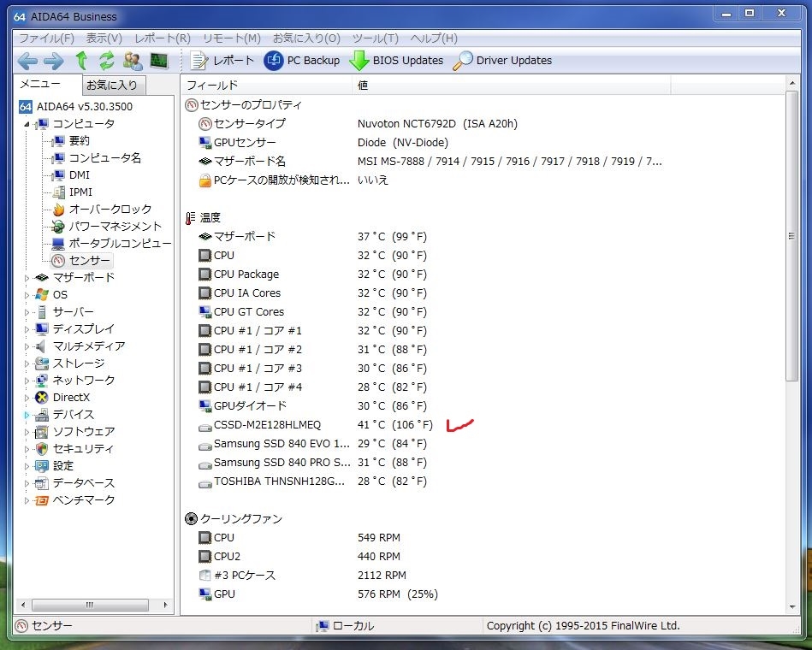Expand the ディスプレイ tree node
Viewport: 812px width, 650px height.
27,329
